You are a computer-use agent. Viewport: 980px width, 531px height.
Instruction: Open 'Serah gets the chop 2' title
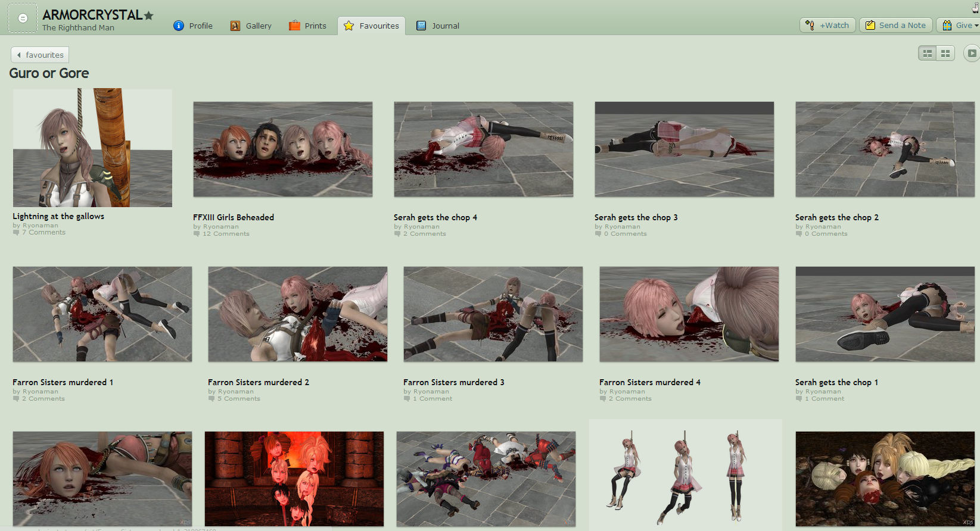(837, 217)
